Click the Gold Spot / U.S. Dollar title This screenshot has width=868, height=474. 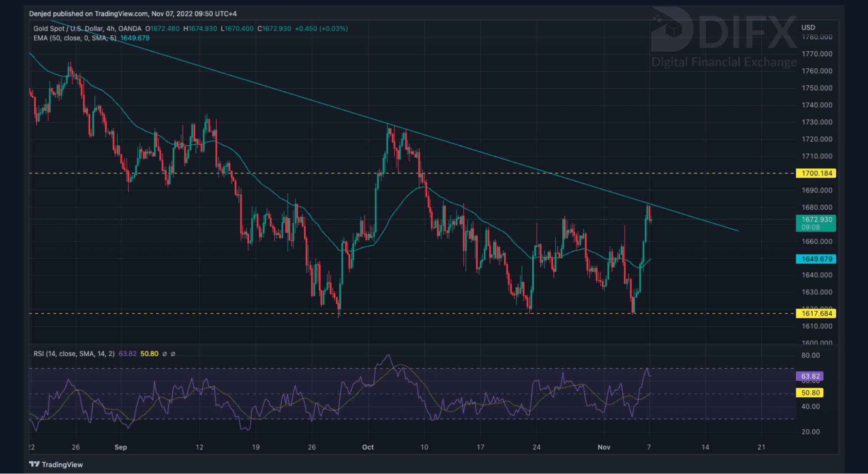pos(68,29)
